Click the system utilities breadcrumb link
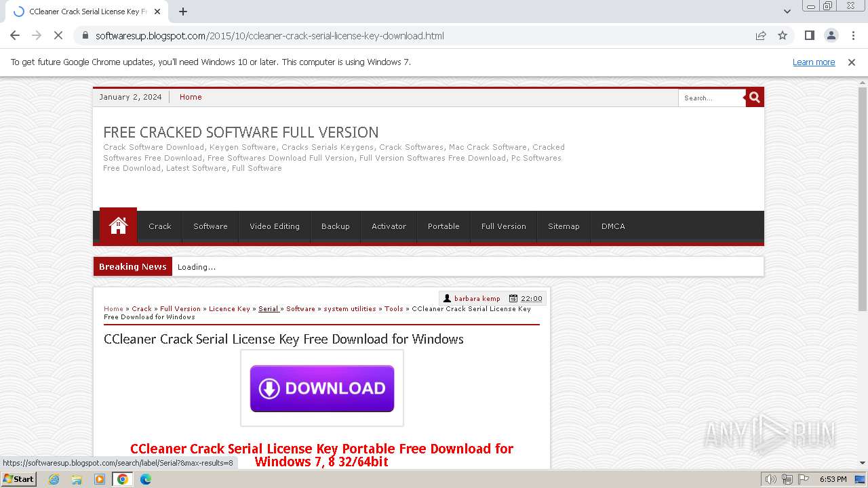The image size is (868, 488). pyautogui.click(x=350, y=308)
